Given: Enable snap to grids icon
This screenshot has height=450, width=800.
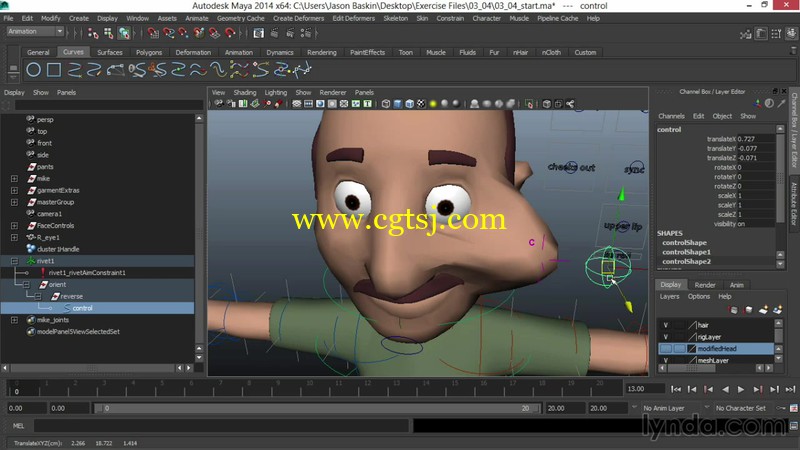Looking at the screenshot, I should tap(153, 33).
